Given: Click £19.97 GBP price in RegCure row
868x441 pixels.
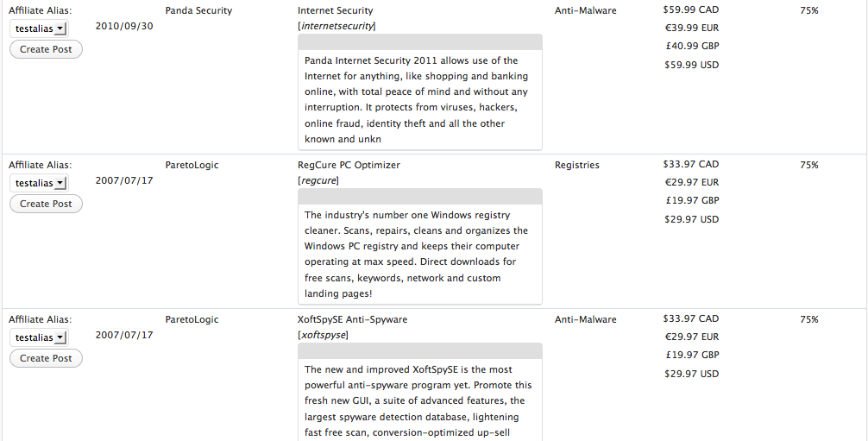Looking at the screenshot, I should [x=692, y=200].
